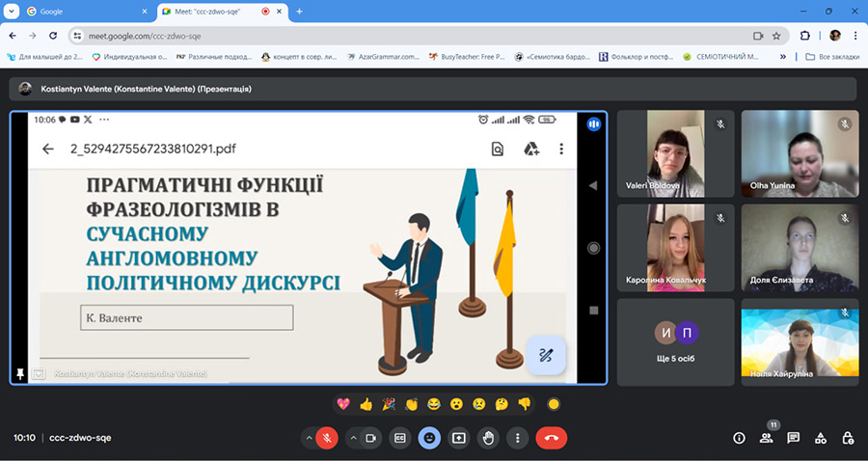Reload the Meet page
The width and height of the screenshot is (868, 461).
(x=53, y=36)
